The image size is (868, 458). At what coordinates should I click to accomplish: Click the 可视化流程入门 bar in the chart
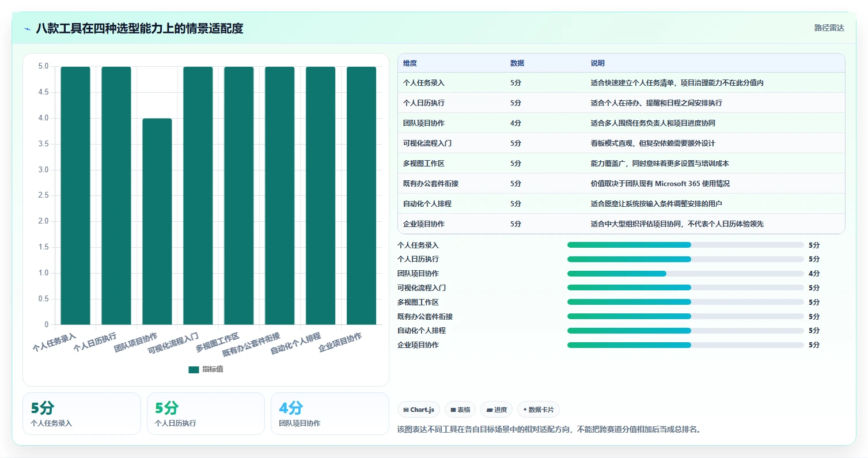(x=198, y=196)
